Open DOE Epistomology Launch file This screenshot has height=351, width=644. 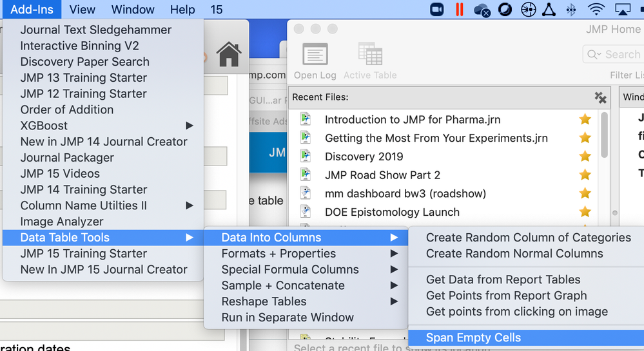pos(392,213)
